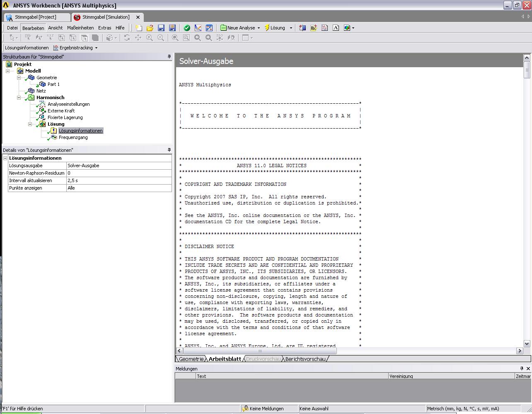Click the Box zoom magnifier icon
This screenshot has width=532, height=414.
pos(160,38)
